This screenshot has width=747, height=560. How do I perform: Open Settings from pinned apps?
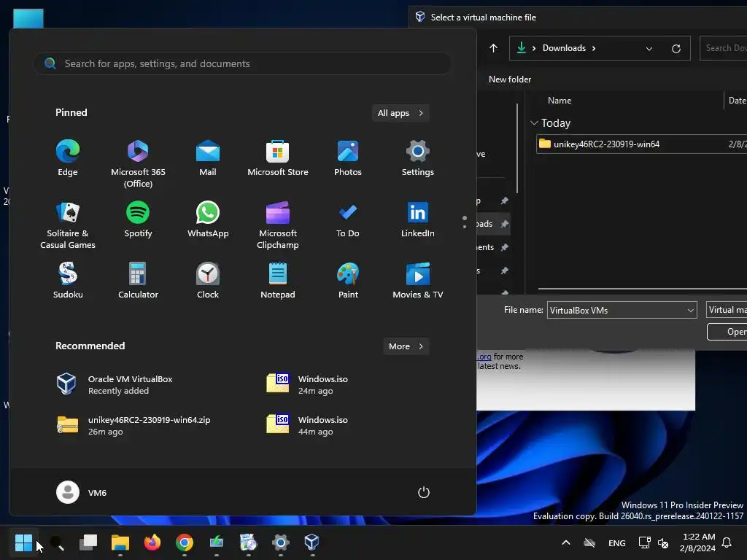(418, 158)
